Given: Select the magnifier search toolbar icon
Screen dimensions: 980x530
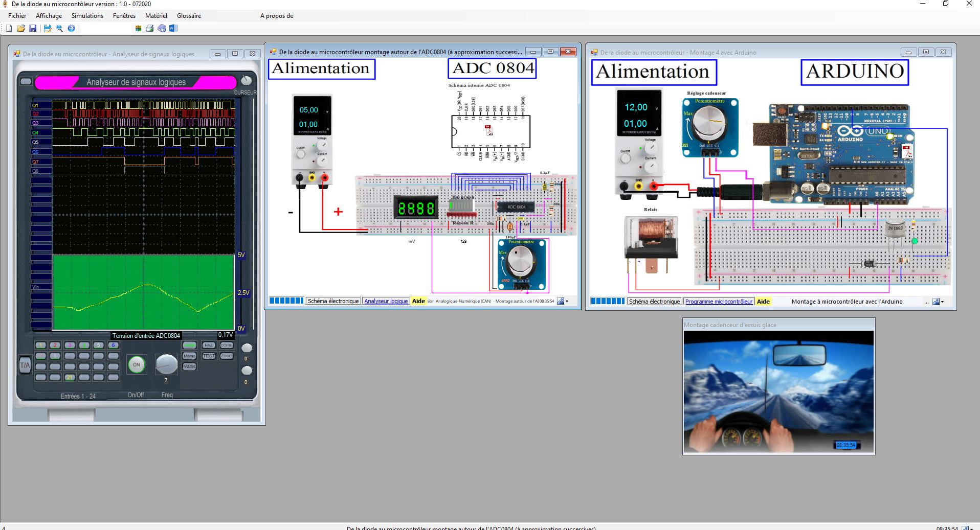Looking at the screenshot, I should tap(59, 29).
